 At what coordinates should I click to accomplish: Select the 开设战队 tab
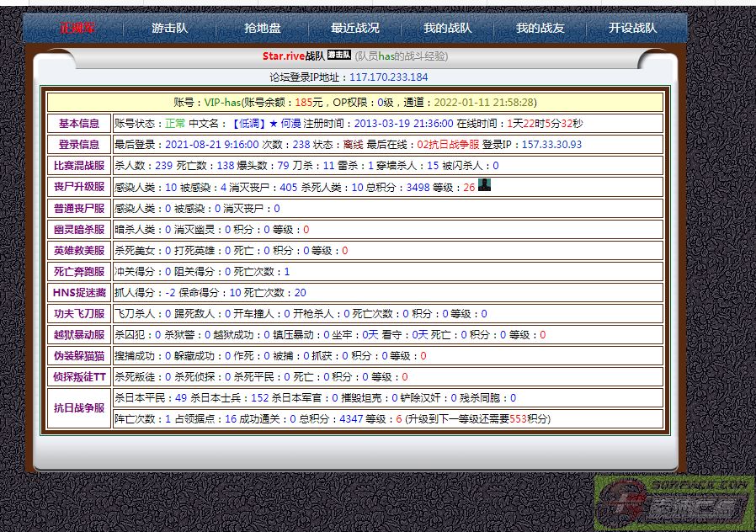632,28
